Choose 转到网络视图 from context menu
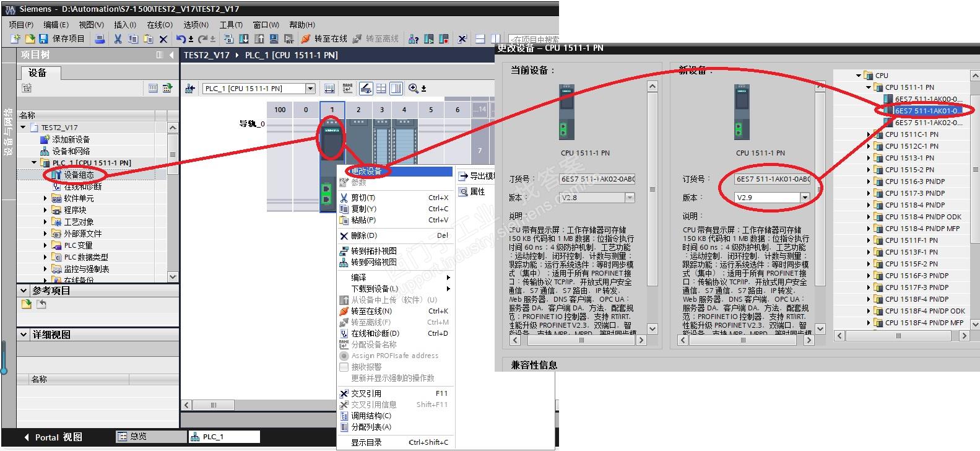 coord(396,262)
